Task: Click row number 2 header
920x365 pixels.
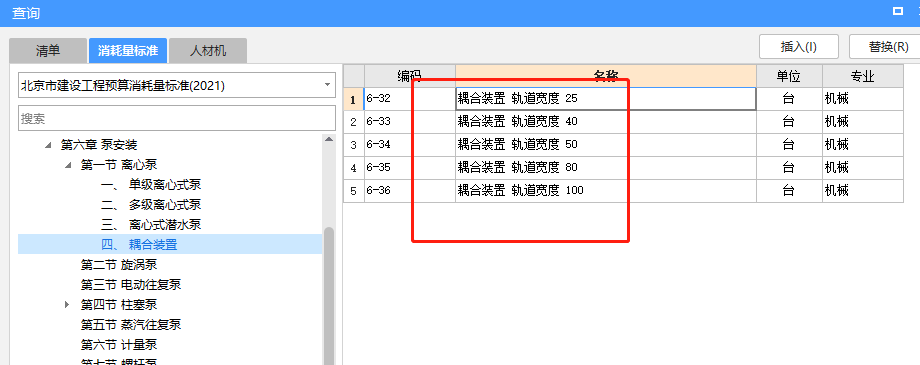Action: coord(353,121)
